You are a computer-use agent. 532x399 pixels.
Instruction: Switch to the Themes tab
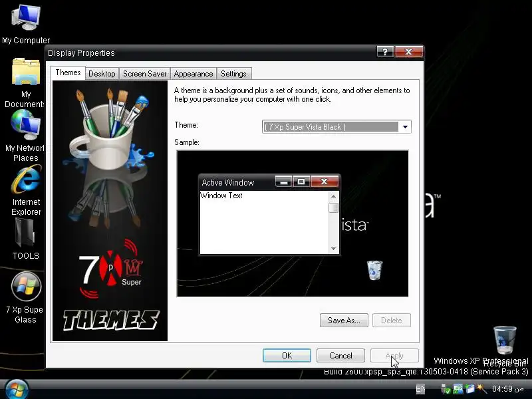(x=68, y=72)
